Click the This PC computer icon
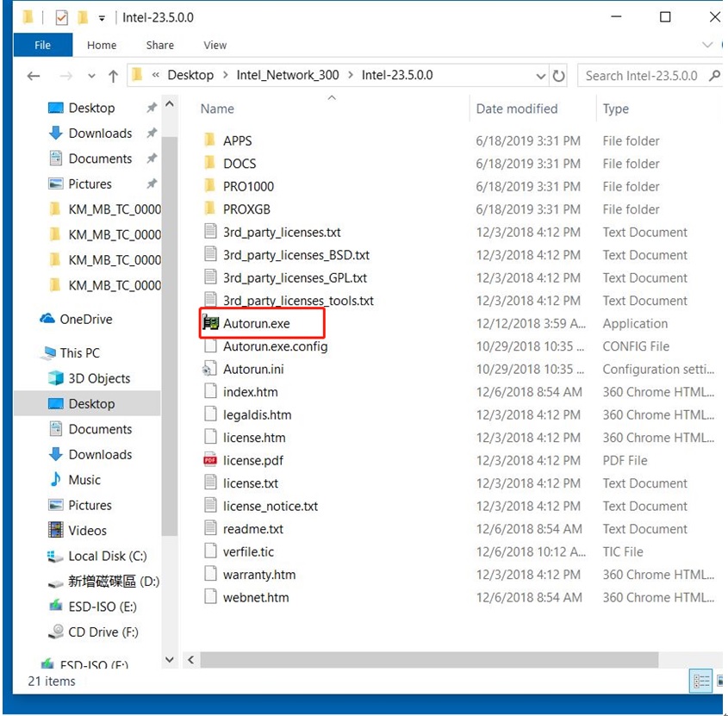This screenshot has height=716, width=728. click(x=48, y=353)
